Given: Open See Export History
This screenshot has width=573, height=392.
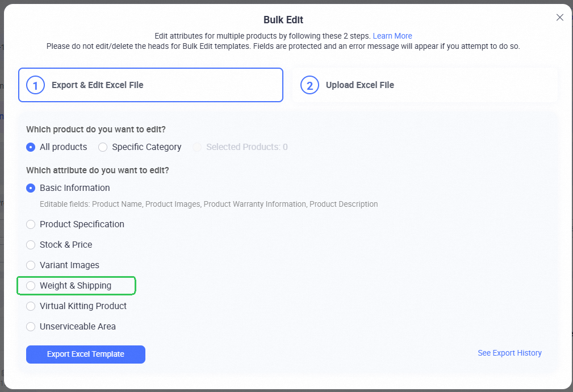Looking at the screenshot, I should coord(509,352).
